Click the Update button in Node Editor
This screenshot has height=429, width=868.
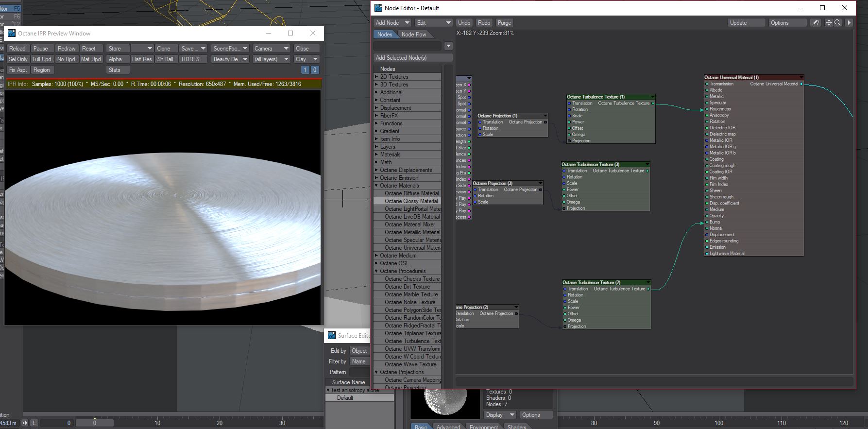point(746,23)
